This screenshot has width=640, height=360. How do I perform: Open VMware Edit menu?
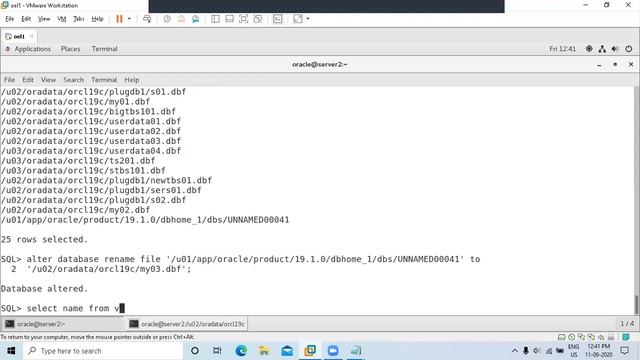click(x=26, y=19)
